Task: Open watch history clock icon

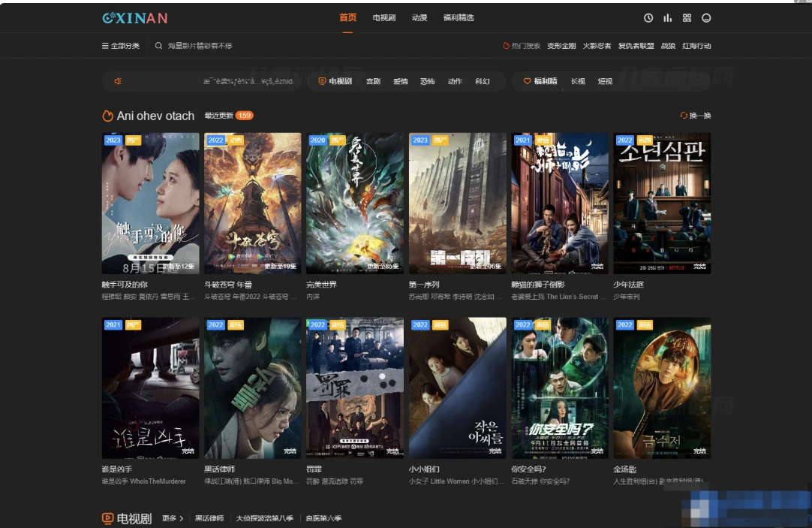Action: (x=648, y=18)
